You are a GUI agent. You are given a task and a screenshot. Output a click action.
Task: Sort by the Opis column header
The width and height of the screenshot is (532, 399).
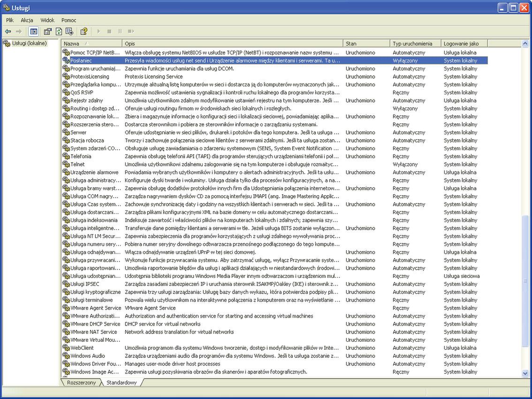click(x=232, y=44)
